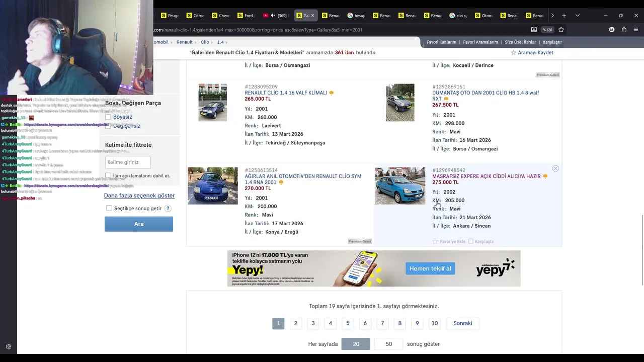
Task: Open the Seçtikçe sonuç getir help icon
Action: click(168, 208)
